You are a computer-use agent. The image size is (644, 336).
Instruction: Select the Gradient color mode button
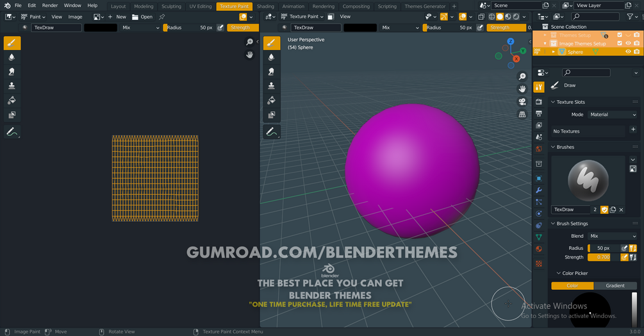[615, 286]
